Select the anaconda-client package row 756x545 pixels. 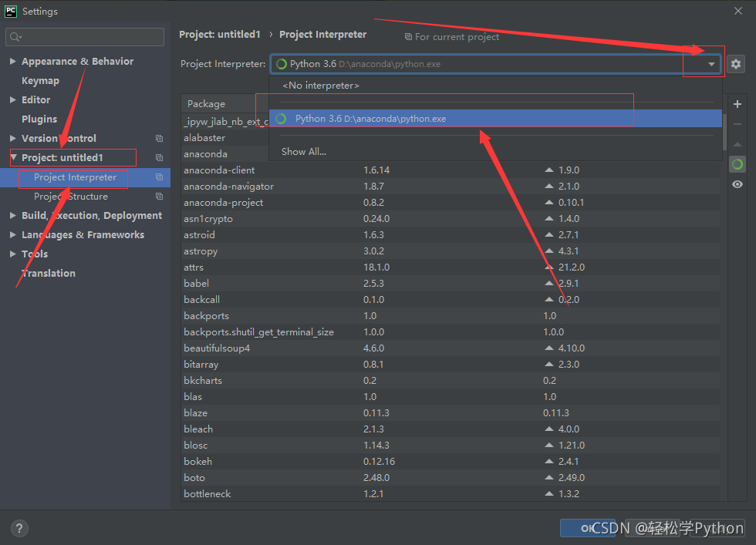coord(451,170)
